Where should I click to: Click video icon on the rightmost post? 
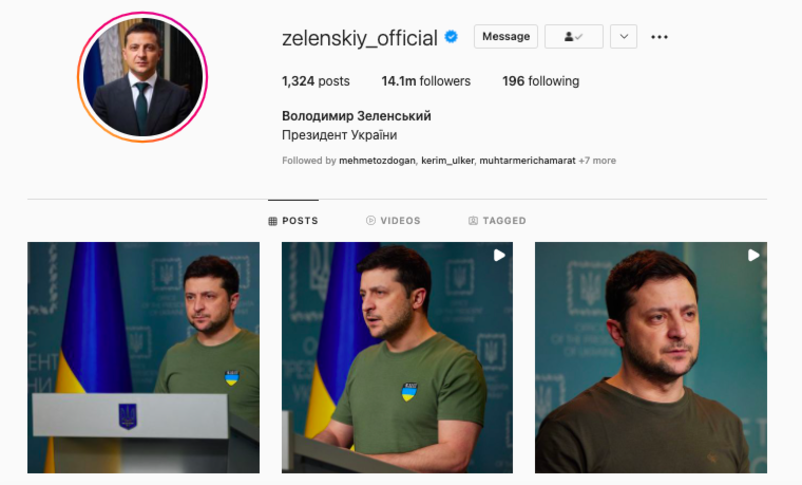753,255
